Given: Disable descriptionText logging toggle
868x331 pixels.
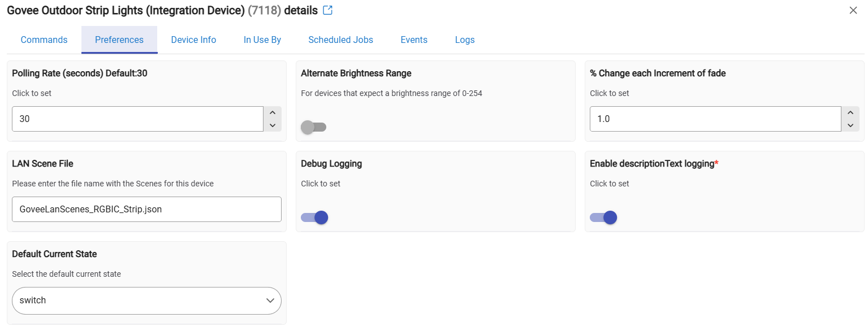Looking at the screenshot, I should point(603,217).
